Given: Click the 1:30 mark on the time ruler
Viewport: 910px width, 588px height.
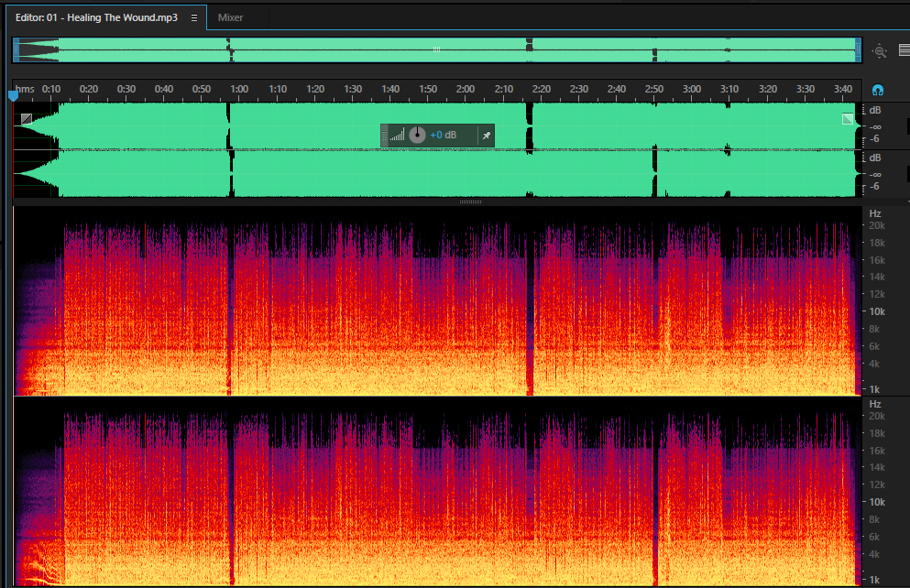Looking at the screenshot, I should point(352,90).
